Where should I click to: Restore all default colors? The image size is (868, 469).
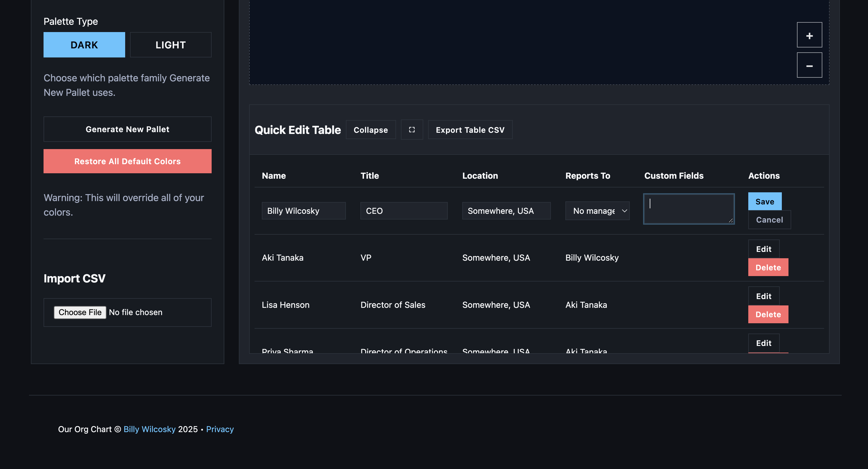point(127,161)
